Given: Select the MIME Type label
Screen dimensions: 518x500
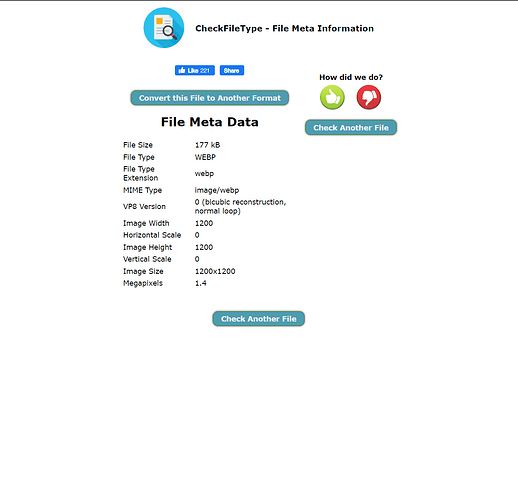Looking at the screenshot, I should point(142,190).
